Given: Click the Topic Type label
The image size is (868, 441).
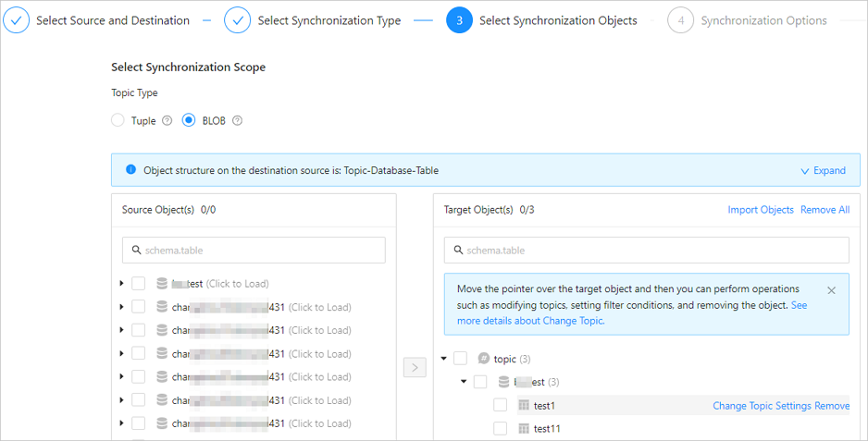Looking at the screenshot, I should [134, 93].
